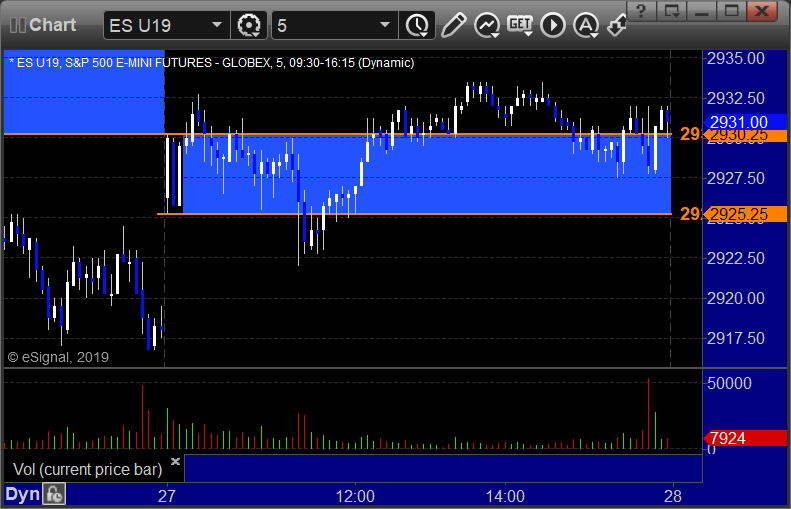
Task: Click the lower orange line at 2925.25
Action: (414, 214)
